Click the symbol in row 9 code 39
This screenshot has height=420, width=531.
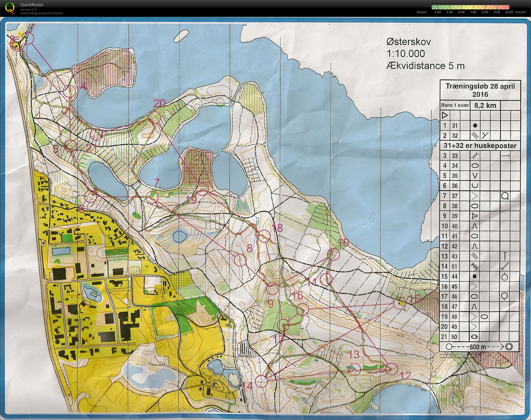coord(475,216)
